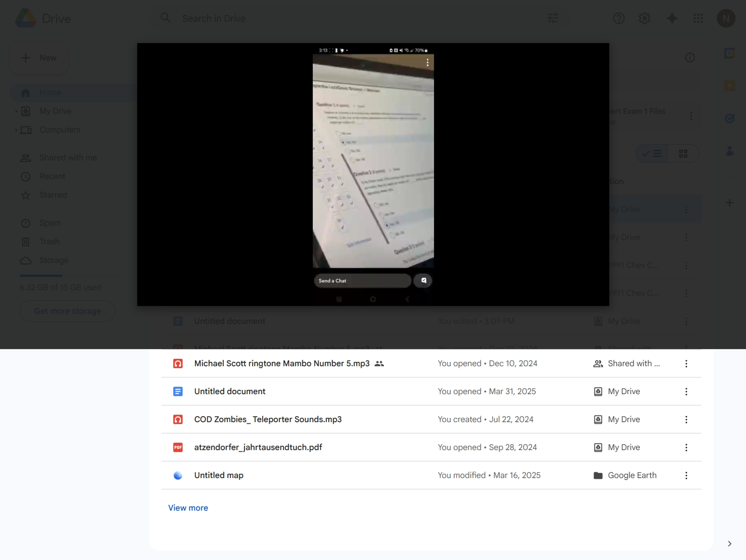Open three-dot menu in the video preview
This screenshot has width=746, height=560.
(x=427, y=62)
